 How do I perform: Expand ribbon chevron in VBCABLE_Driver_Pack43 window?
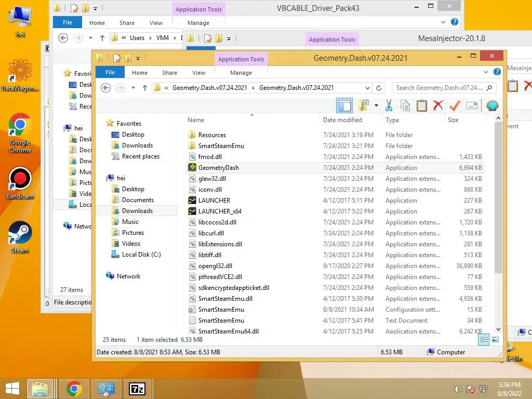click(x=443, y=22)
